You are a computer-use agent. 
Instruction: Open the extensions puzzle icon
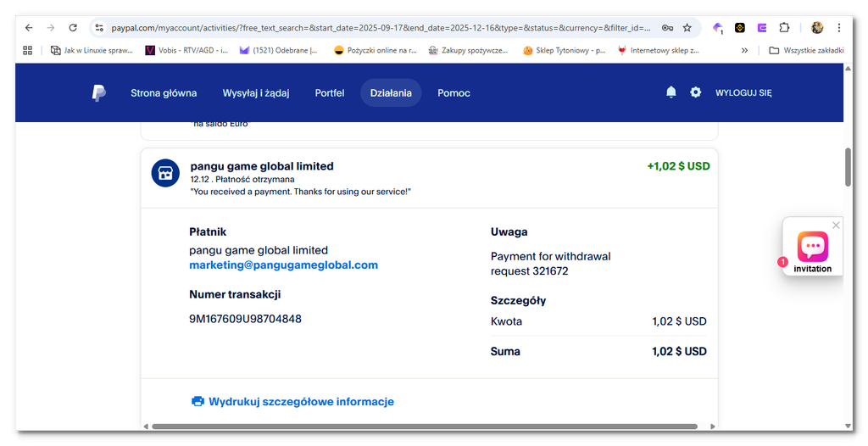[784, 28]
